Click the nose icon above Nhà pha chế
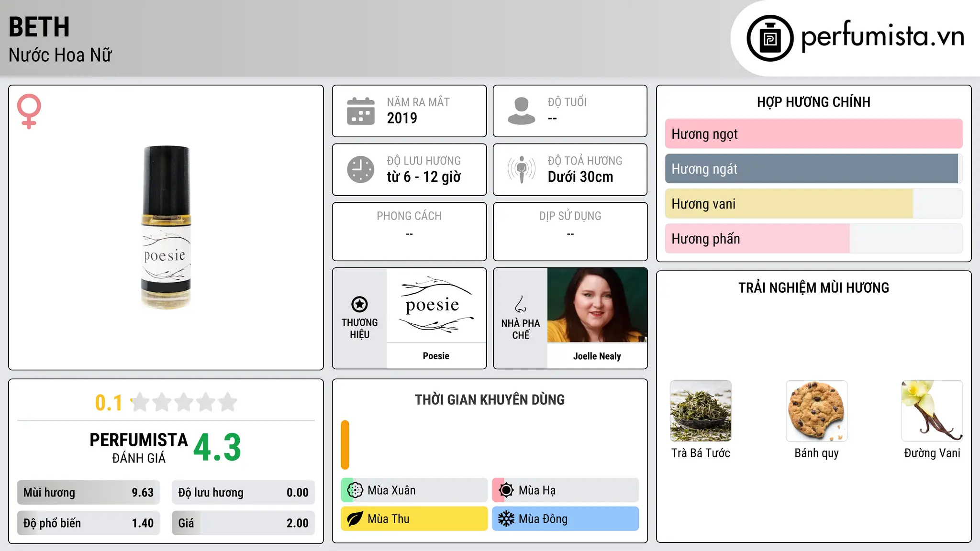The width and height of the screenshot is (980, 551). 521,304
